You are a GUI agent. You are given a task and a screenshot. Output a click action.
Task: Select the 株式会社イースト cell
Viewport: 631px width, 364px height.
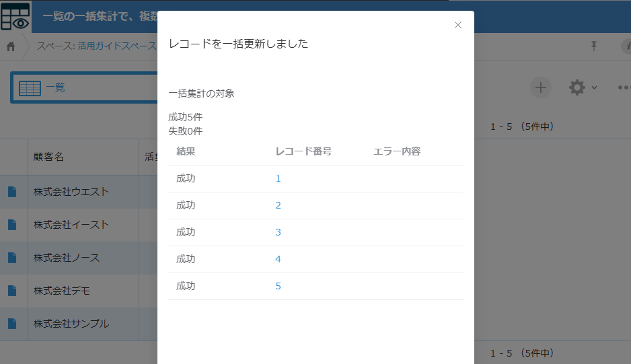(83, 225)
